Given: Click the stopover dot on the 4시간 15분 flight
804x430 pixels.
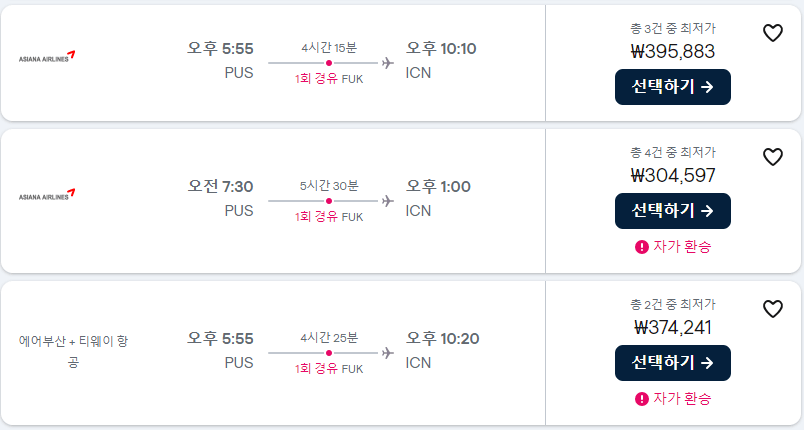Looking at the screenshot, I should pos(329,63).
